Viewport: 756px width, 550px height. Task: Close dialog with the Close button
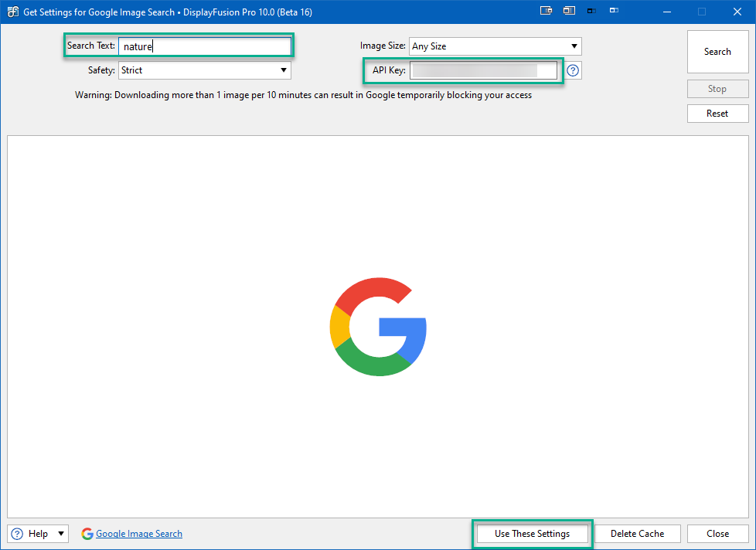[717, 534]
